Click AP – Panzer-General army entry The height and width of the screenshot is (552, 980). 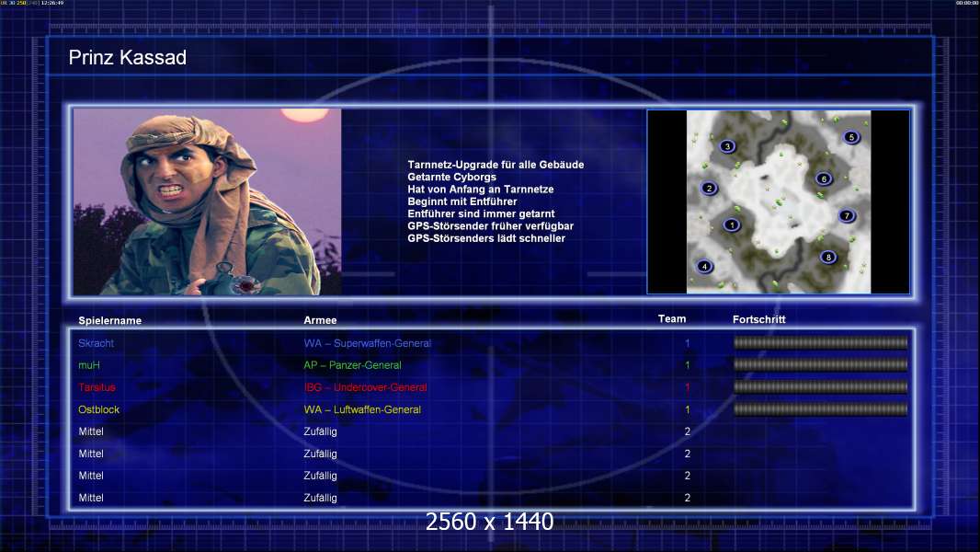pos(352,365)
